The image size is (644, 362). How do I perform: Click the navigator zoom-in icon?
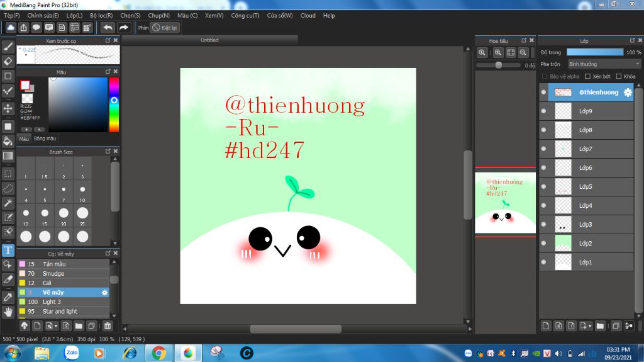[x=498, y=52]
